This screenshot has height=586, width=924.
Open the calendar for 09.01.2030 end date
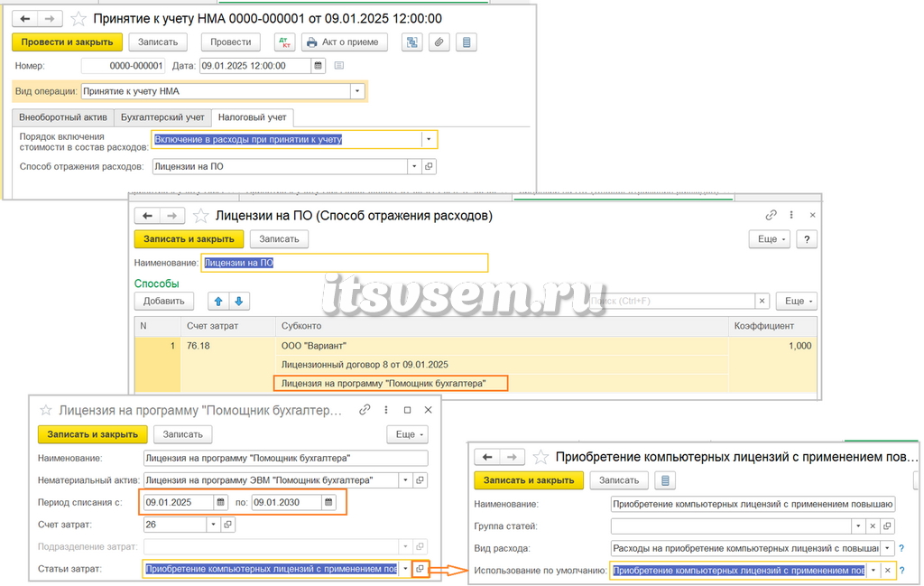tap(328, 502)
